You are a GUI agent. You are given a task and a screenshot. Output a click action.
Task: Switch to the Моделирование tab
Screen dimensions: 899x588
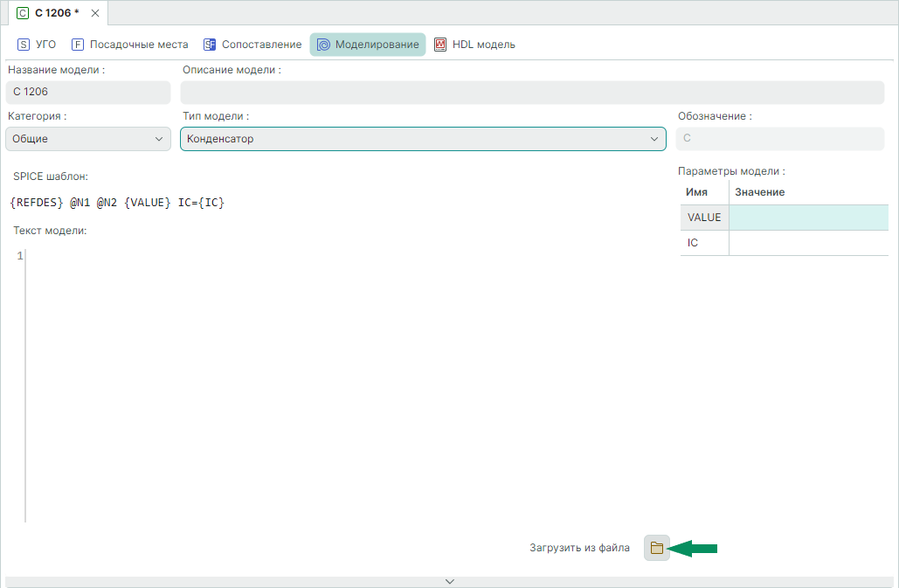(x=368, y=45)
